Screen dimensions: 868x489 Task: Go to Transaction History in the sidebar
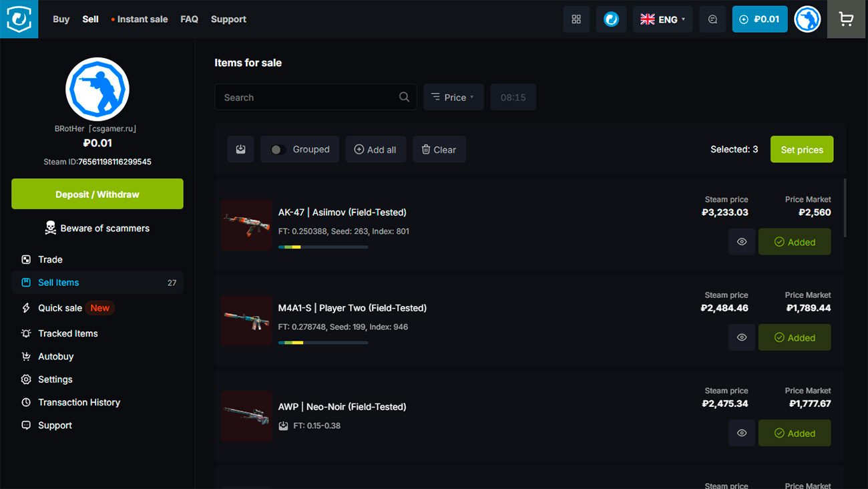[x=97, y=402]
